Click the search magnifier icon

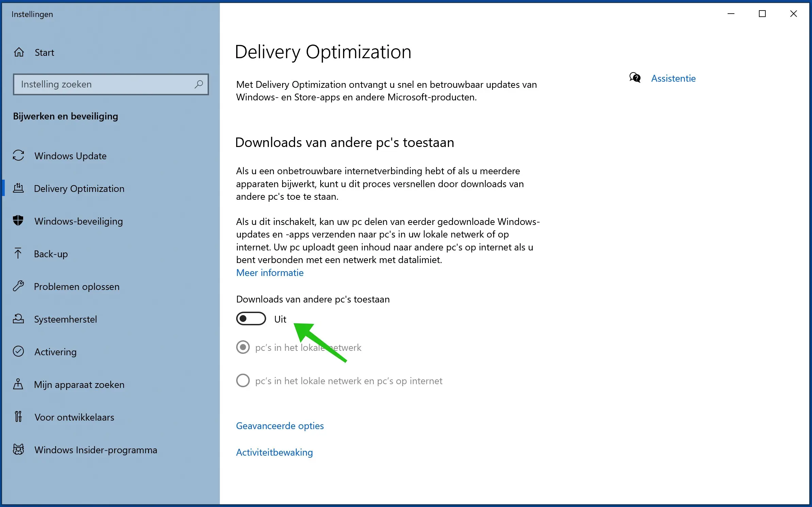click(x=199, y=84)
